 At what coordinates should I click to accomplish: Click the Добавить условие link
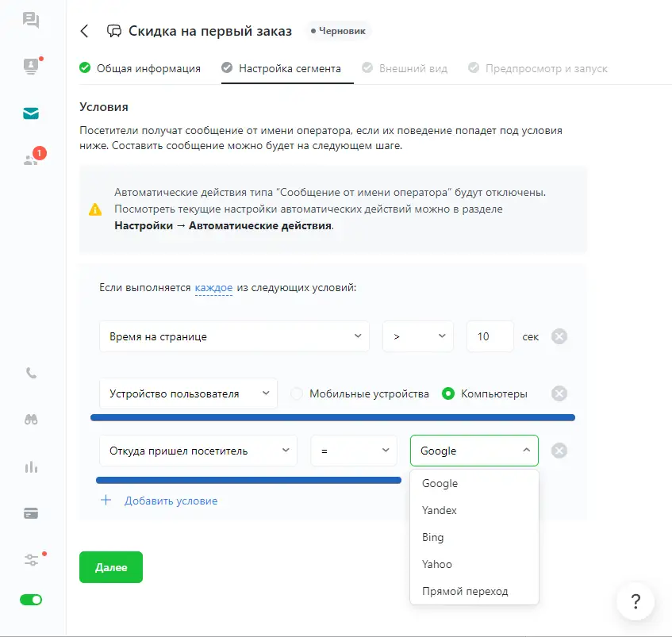click(x=170, y=501)
